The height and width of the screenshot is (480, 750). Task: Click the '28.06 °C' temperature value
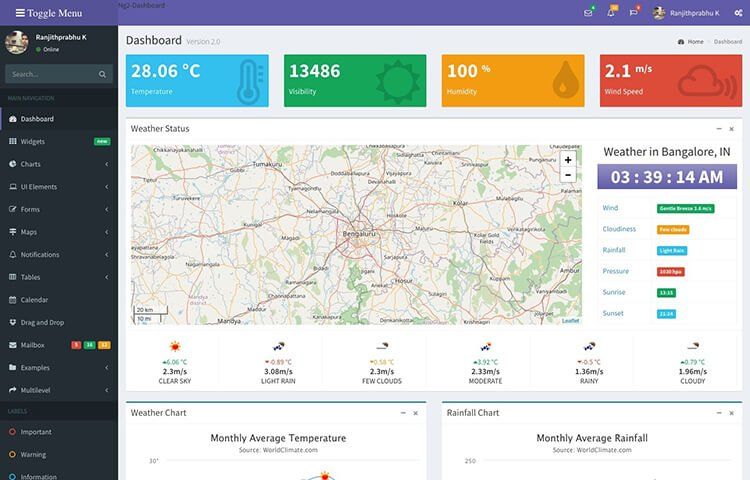(165, 71)
